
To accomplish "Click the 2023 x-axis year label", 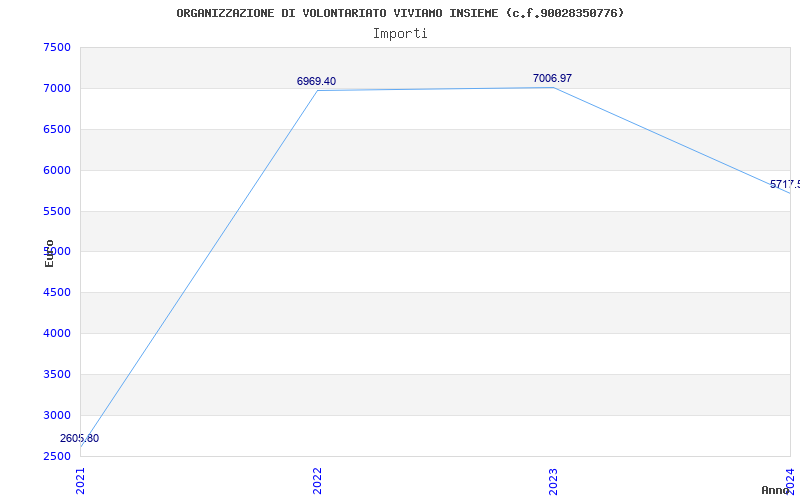I will [x=554, y=481].
